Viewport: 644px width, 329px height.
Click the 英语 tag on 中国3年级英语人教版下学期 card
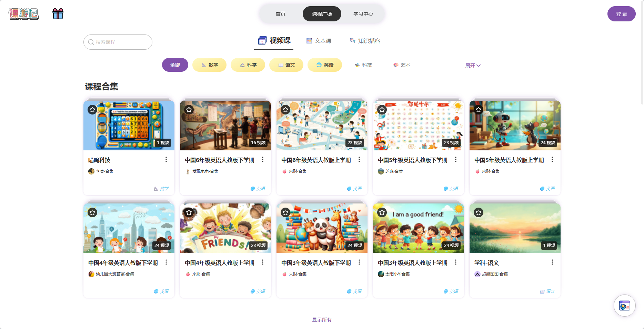pos(354,291)
